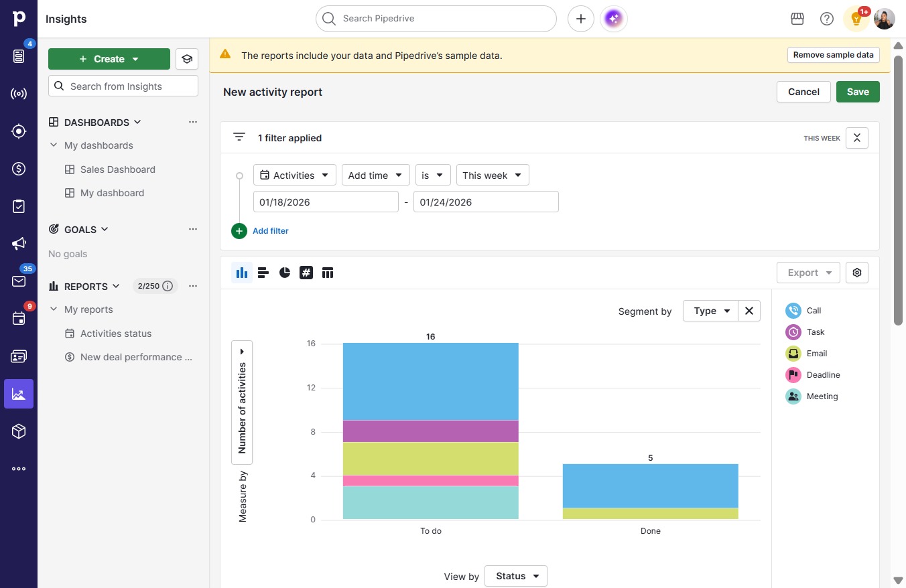
Task: Toggle Task segment in chart legend
Action: pos(805,332)
